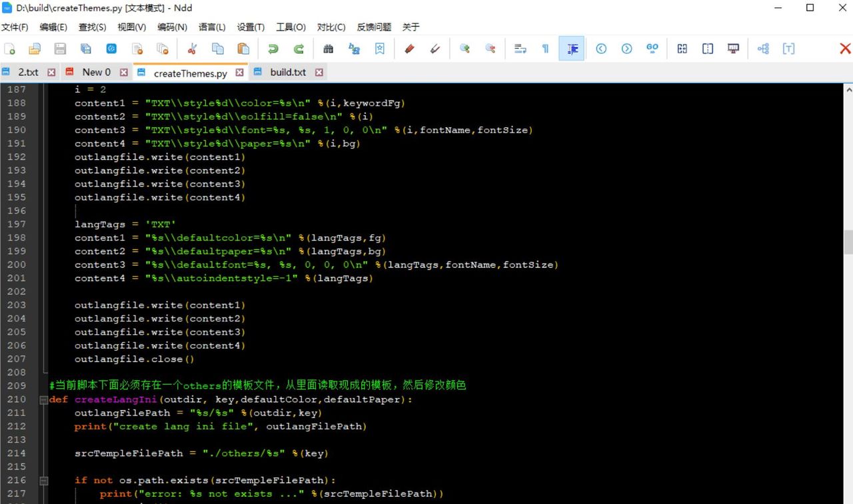
Task: Click 'langTags = 'TXT'' on line 197
Action: point(125,224)
